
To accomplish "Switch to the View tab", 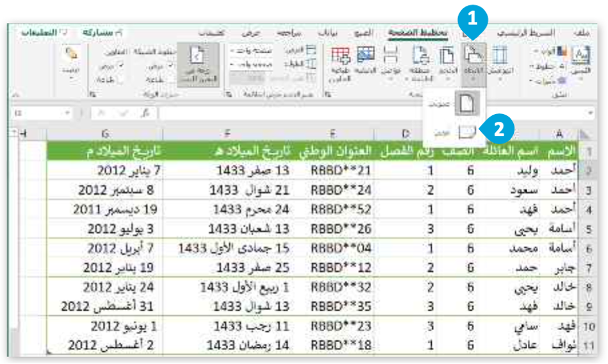I will (x=251, y=33).
